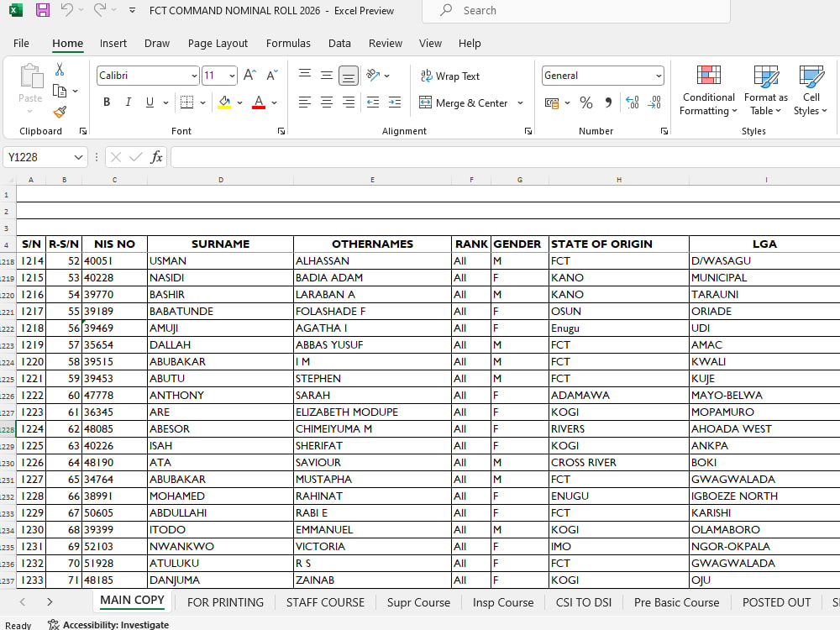Apply red font color

coord(259,102)
